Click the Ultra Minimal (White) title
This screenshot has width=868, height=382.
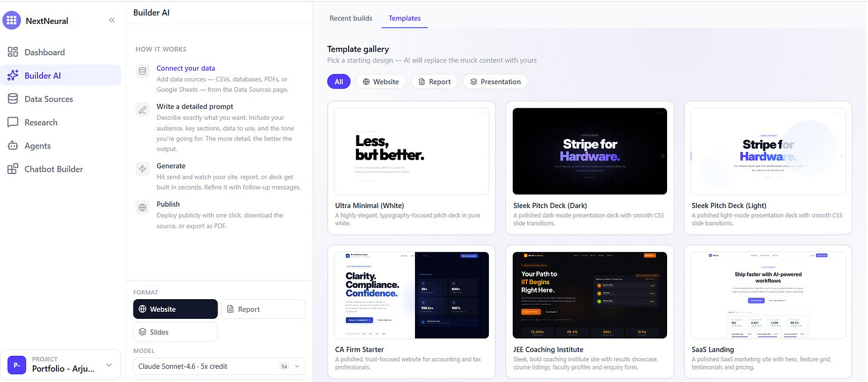point(370,206)
